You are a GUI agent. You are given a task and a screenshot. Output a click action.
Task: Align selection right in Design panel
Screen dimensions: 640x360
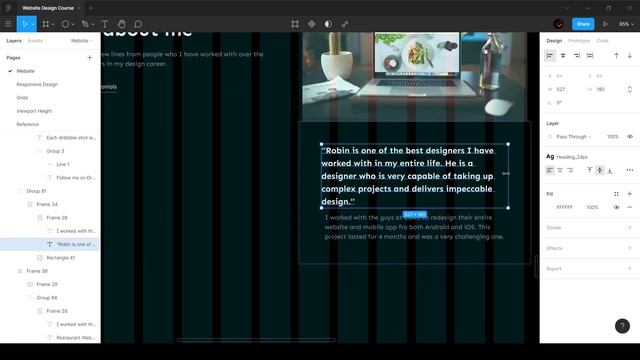pos(577,56)
